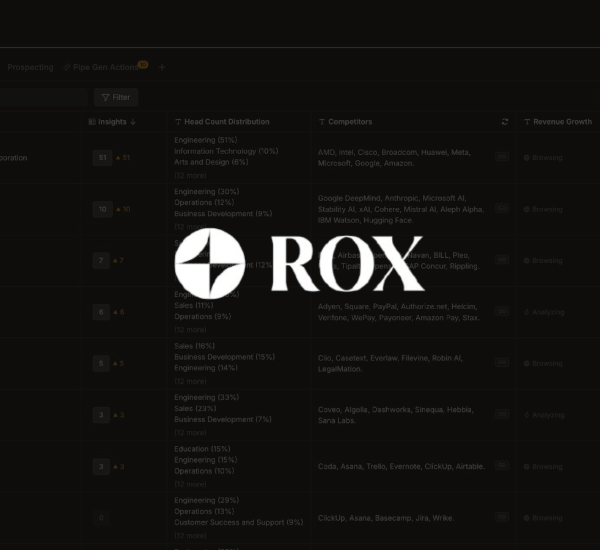Open the source link icon in Navan, BILL row
The height and width of the screenshot is (550, 600).
pyautogui.click(x=502, y=259)
